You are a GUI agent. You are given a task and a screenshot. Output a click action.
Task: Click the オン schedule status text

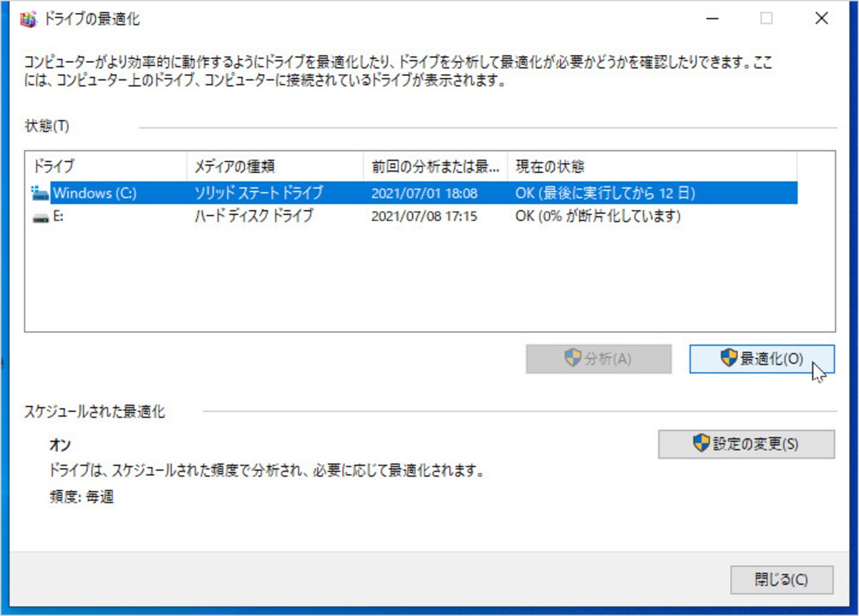click(x=59, y=446)
